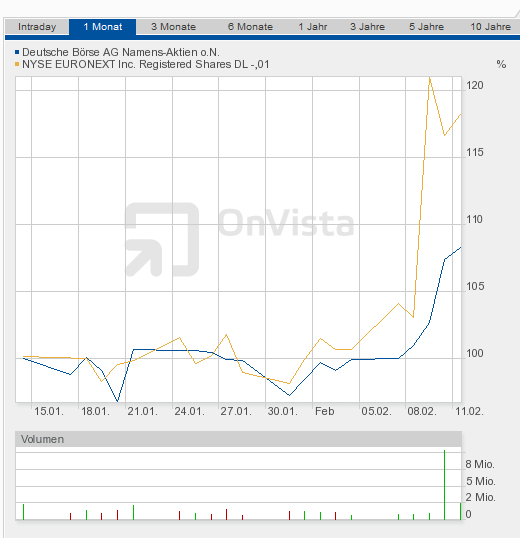Click the blue Deutsche Börse legend square

pos(17,52)
